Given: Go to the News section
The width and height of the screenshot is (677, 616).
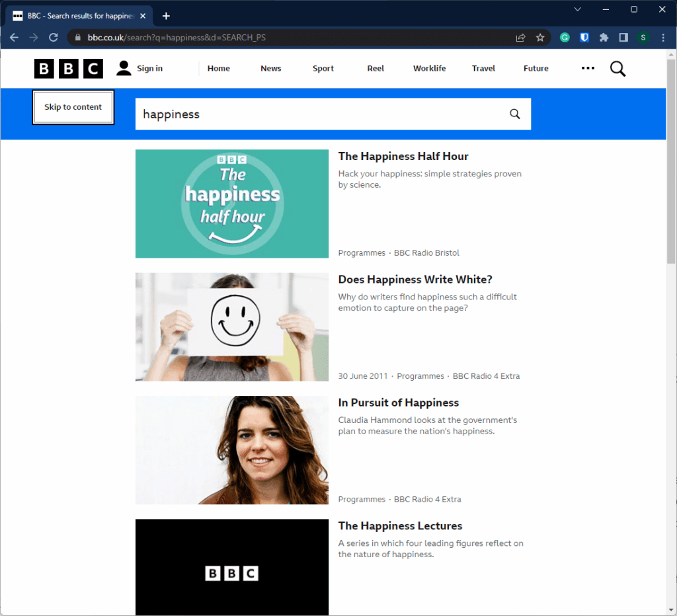Looking at the screenshot, I should pyautogui.click(x=270, y=68).
